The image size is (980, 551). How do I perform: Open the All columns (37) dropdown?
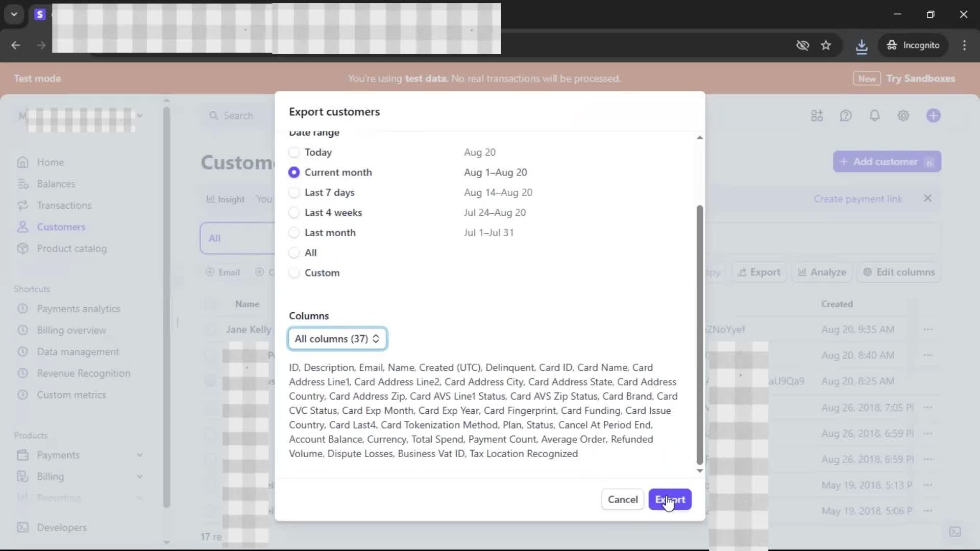(x=337, y=339)
